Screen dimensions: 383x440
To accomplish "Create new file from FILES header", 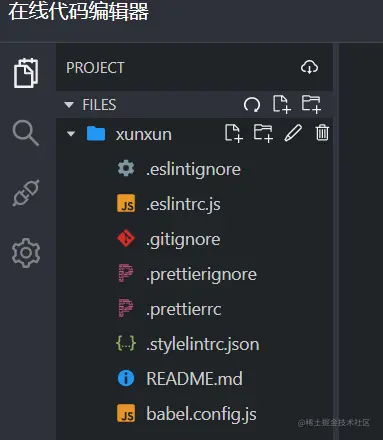I will (x=282, y=104).
